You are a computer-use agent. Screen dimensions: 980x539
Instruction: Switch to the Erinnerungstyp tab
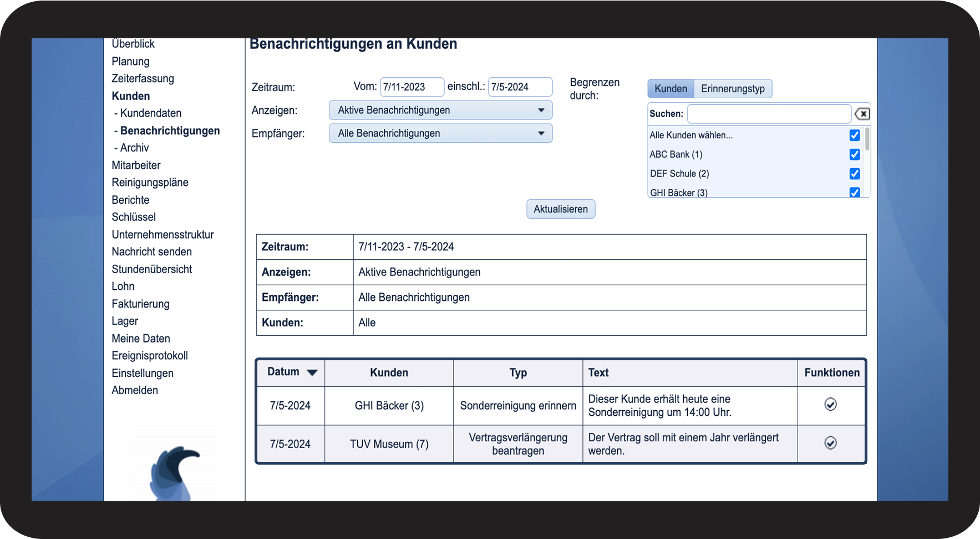[x=733, y=89]
